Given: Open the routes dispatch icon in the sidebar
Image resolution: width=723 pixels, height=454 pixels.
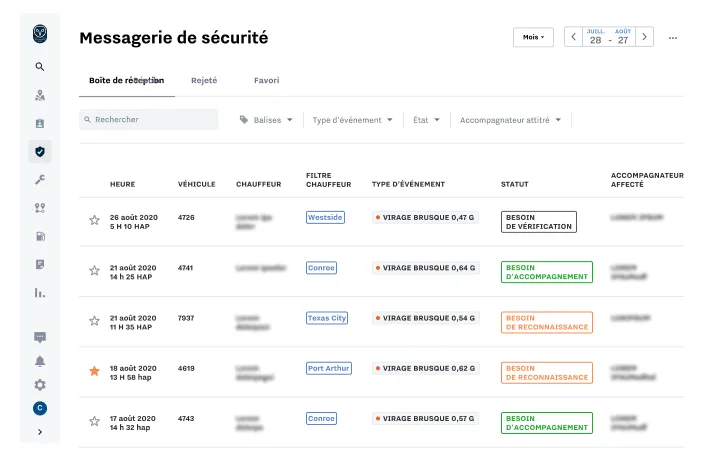Looking at the screenshot, I should (x=40, y=208).
